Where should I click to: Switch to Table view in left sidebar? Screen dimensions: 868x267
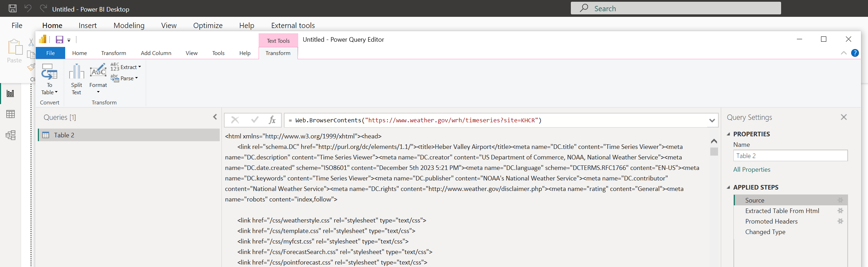(11, 114)
